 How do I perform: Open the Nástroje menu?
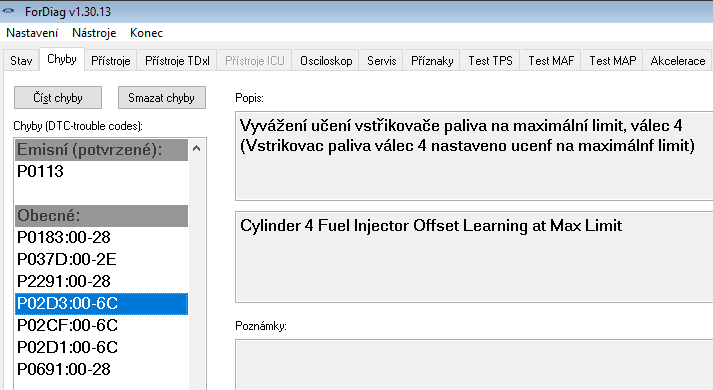click(94, 33)
